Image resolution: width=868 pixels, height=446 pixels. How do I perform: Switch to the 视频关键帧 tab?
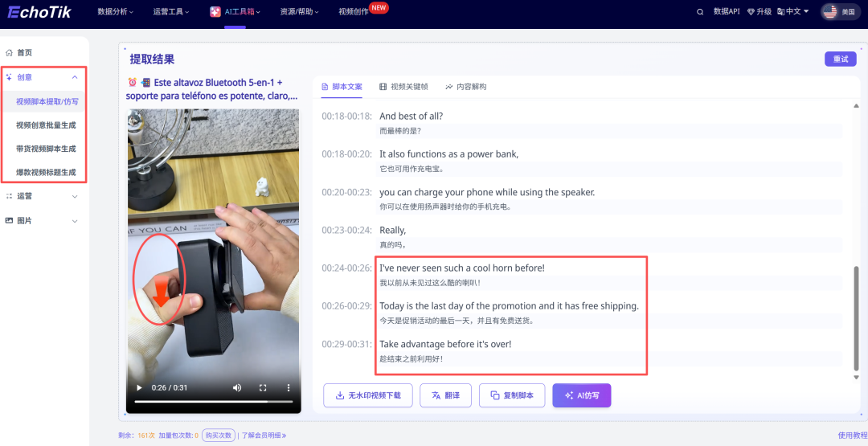[x=403, y=87]
